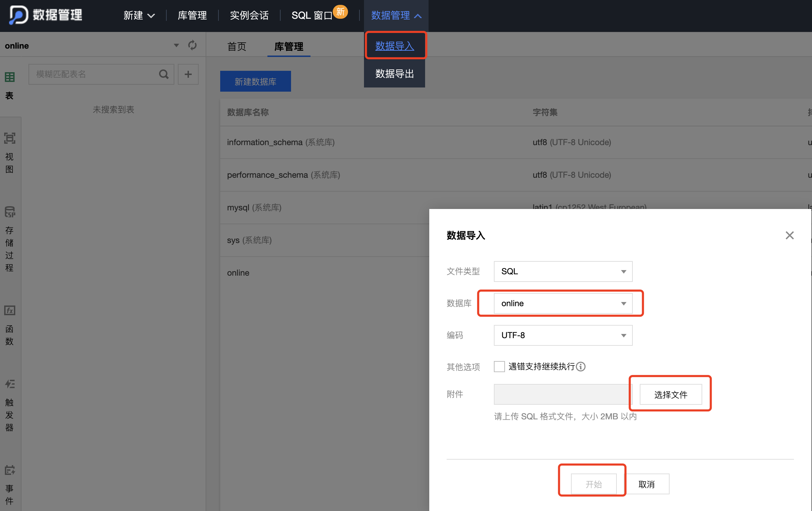Click the 选择文件 button
812x511 pixels.
click(670, 394)
